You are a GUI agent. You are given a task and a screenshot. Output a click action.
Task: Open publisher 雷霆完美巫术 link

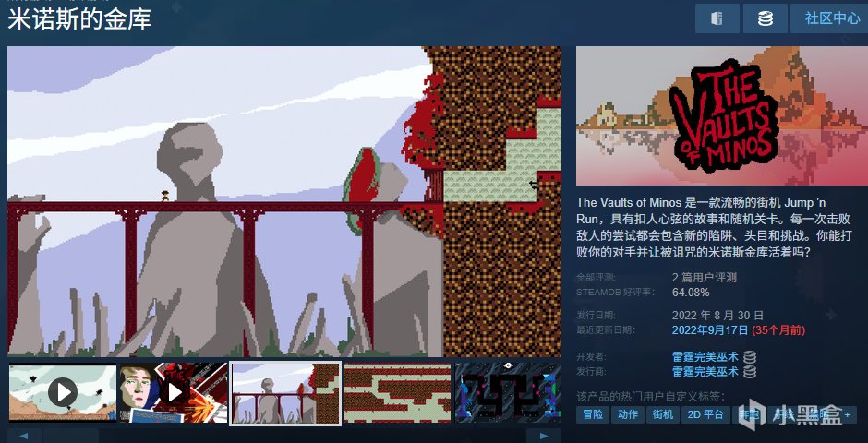click(705, 372)
